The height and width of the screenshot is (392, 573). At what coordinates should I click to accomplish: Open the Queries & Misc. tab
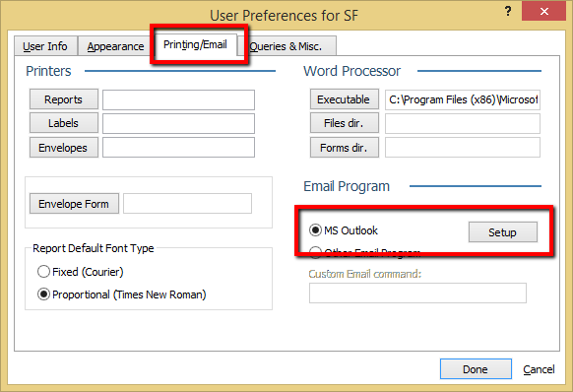(x=286, y=46)
